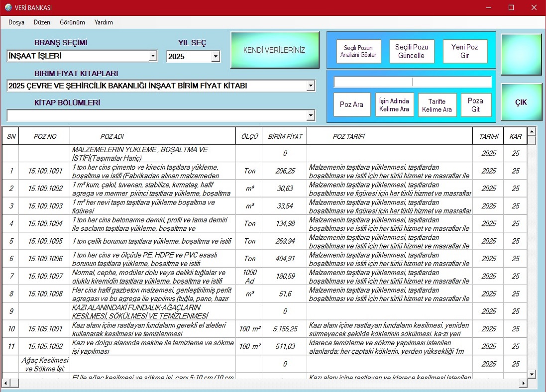Click the ÇIK exit button
546x392 pixels.
[521, 102]
